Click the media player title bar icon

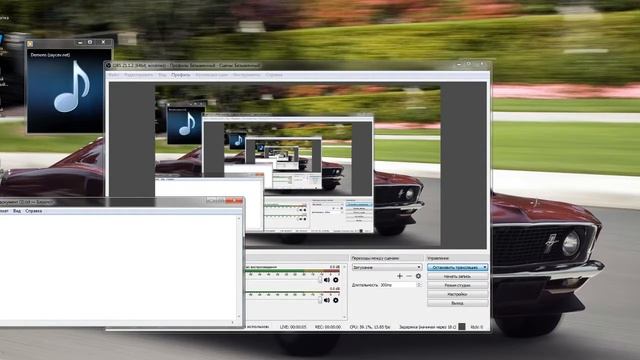30,43
